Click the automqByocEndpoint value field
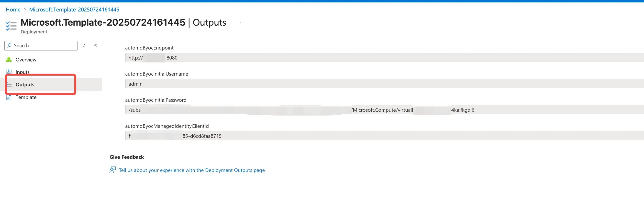 tap(385, 57)
